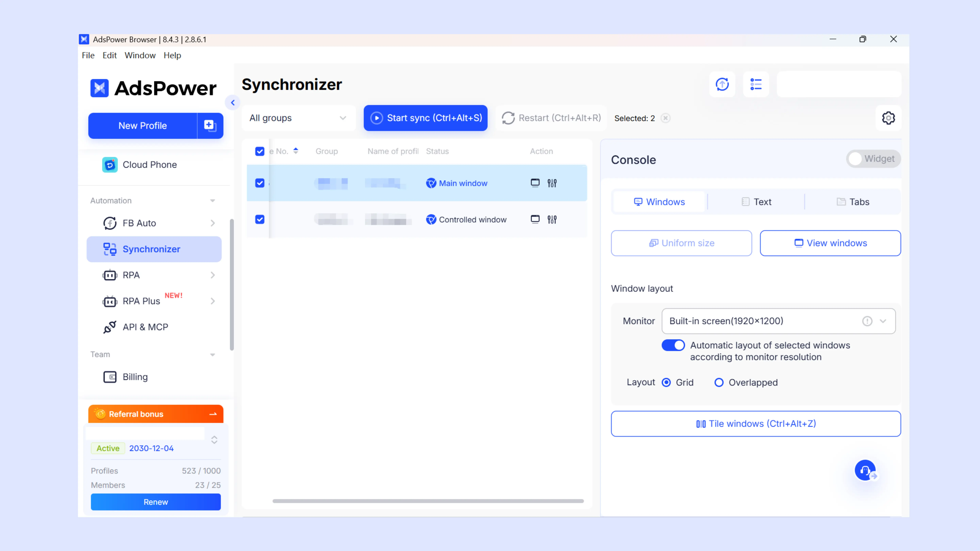Open the Window menu

pos(140,55)
